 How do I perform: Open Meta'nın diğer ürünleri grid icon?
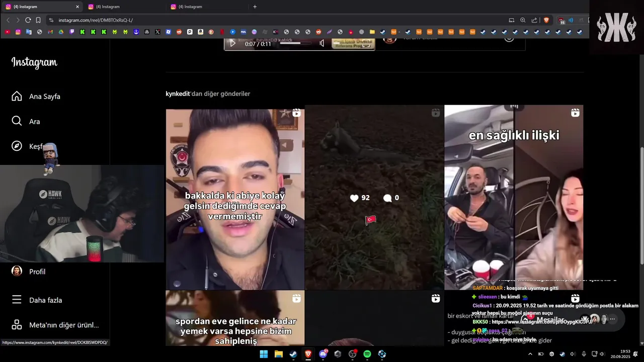[17, 325]
